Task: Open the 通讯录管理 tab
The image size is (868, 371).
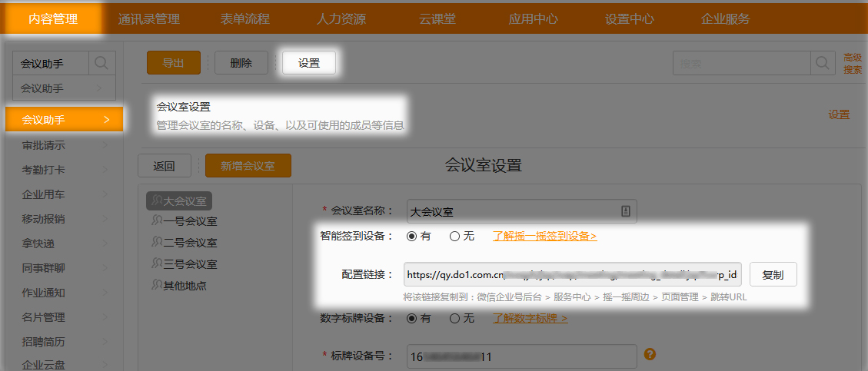Action: click(149, 19)
